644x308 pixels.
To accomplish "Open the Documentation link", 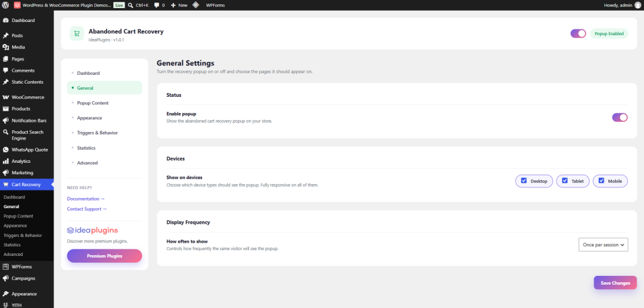I will (86, 199).
